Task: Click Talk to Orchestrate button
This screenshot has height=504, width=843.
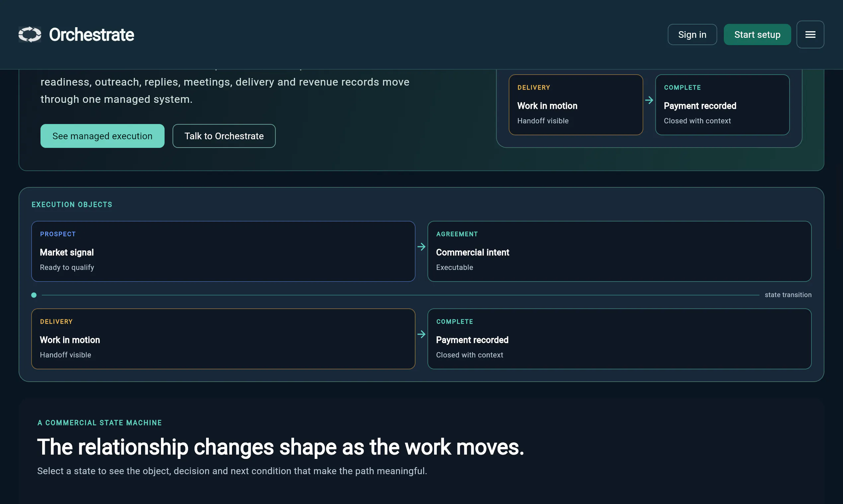Action: pyautogui.click(x=224, y=136)
